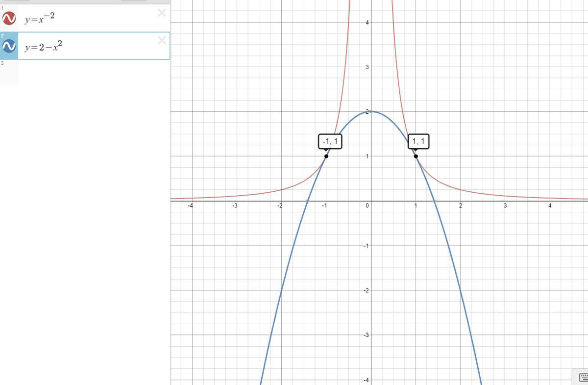Toggle visibility of red curve y=x^-2
The width and height of the screenshot is (588, 385).
pyautogui.click(x=9, y=19)
